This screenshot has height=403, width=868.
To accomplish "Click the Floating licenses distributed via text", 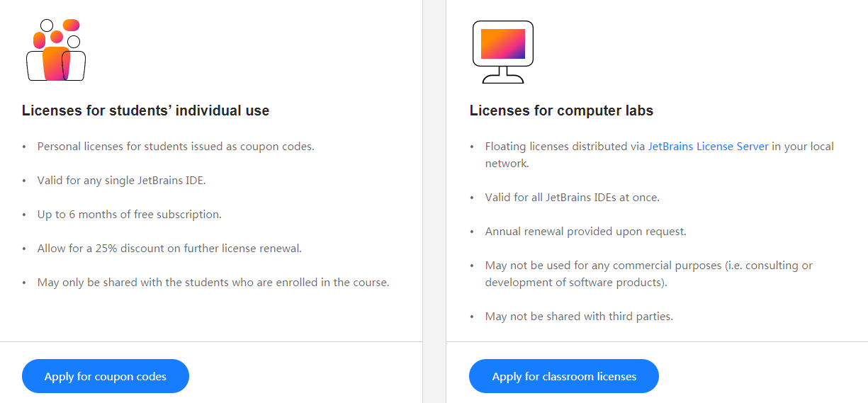I will pos(565,147).
